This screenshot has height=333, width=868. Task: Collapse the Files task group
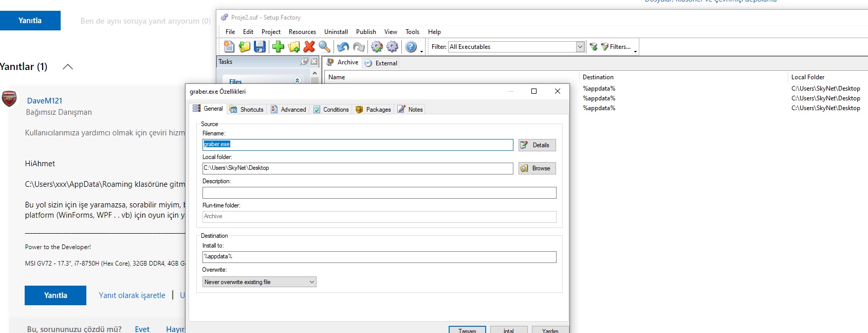297,80
